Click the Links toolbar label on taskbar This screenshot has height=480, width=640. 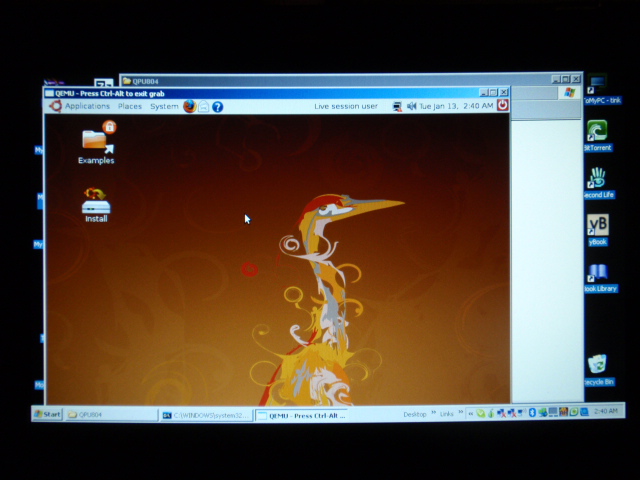447,414
